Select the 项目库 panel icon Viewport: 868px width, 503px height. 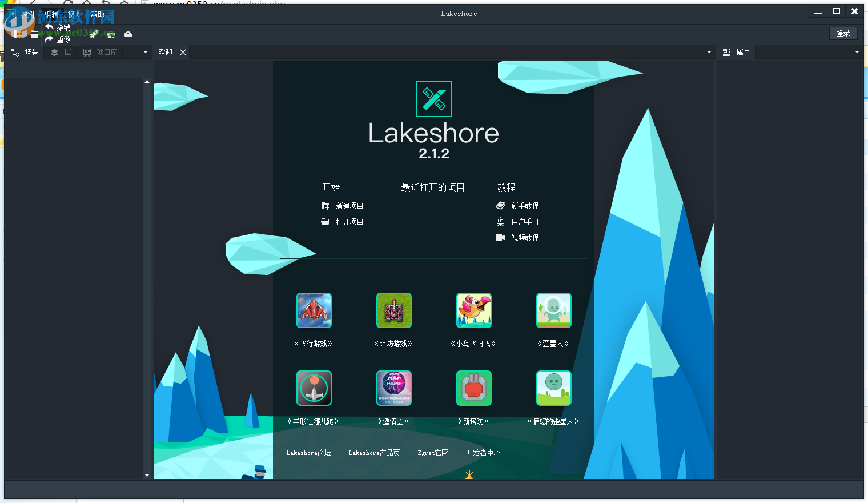click(x=87, y=52)
